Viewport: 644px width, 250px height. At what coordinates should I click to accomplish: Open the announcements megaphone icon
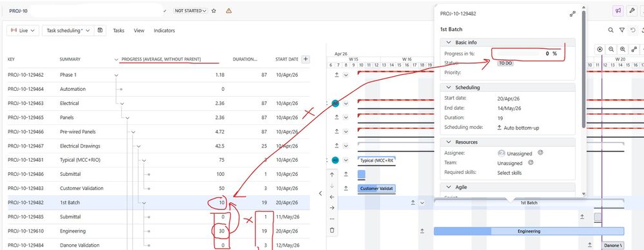click(618, 11)
